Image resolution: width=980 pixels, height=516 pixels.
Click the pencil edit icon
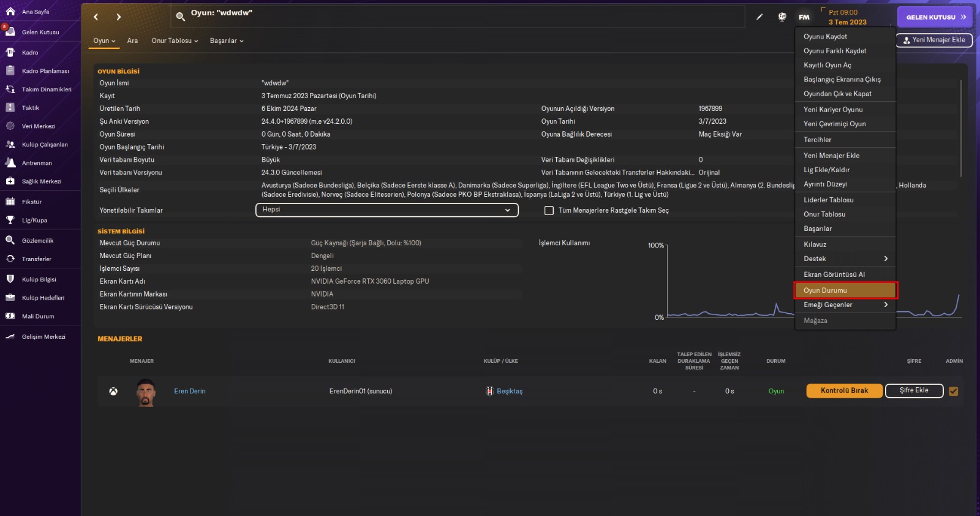[x=759, y=17]
